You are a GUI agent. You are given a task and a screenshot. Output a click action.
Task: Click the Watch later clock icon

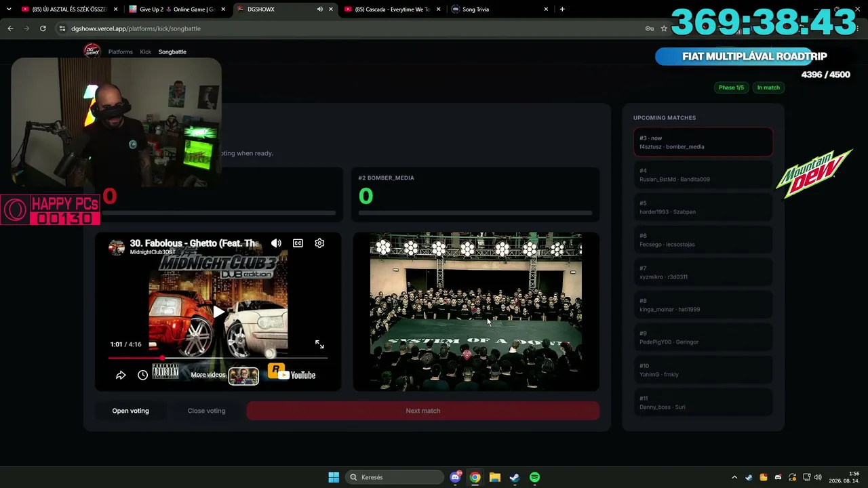coord(142,375)
